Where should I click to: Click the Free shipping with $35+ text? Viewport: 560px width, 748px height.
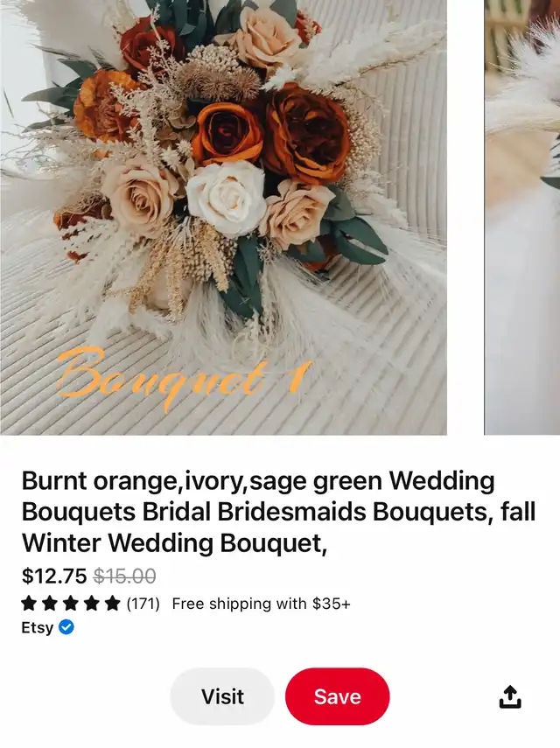[x=261, y=604]
